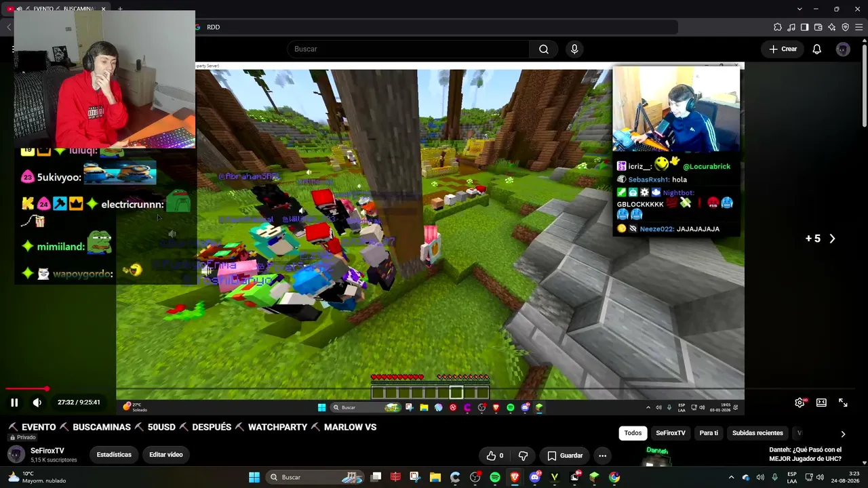Click the ESP LAA language indicator
This screenshot has height=488, width=868.
792,477
